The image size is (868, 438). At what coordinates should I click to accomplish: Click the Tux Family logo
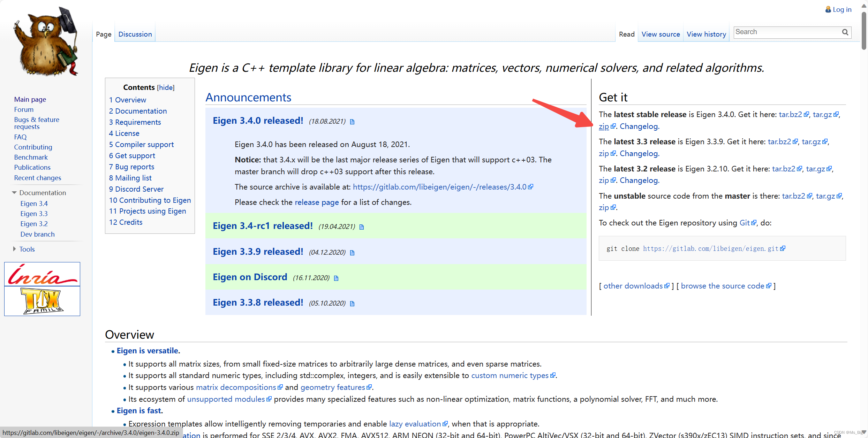(42, 301)
